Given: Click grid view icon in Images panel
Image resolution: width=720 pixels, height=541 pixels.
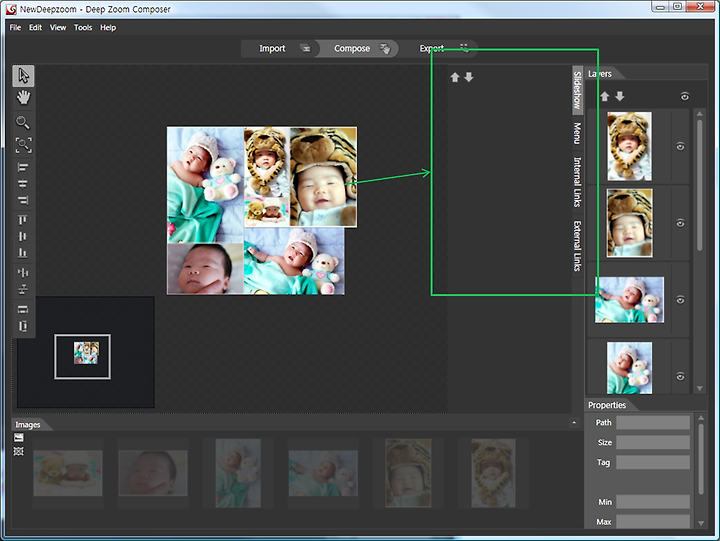Looking at the screenshot, I should 18,451.
